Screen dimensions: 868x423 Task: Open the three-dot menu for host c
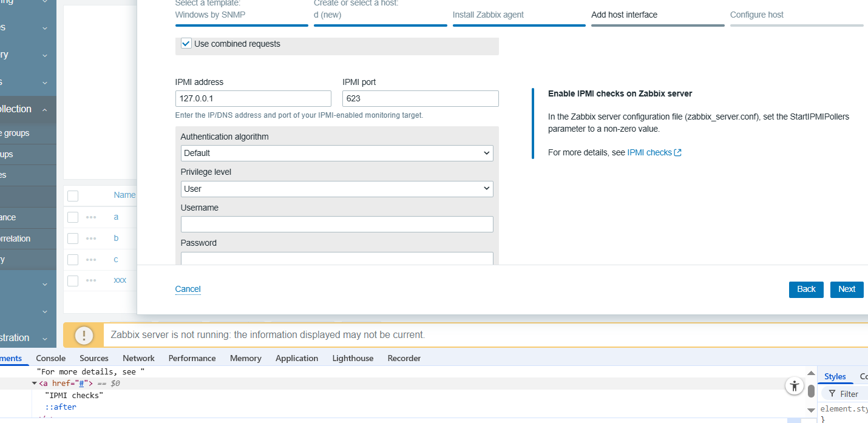(x=91, y=259)
